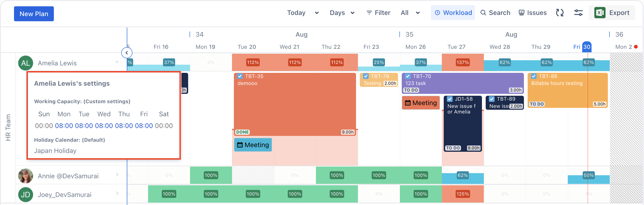644x205 pixels.
Task: Open the Filter option
Action: pyautogui.click(x=378, y=13)
